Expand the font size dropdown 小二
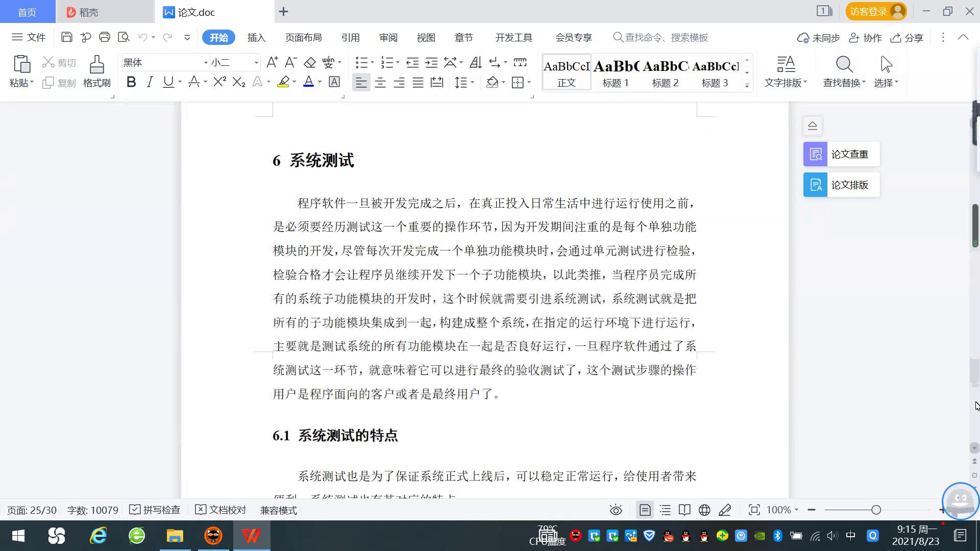 pos(256,63)
